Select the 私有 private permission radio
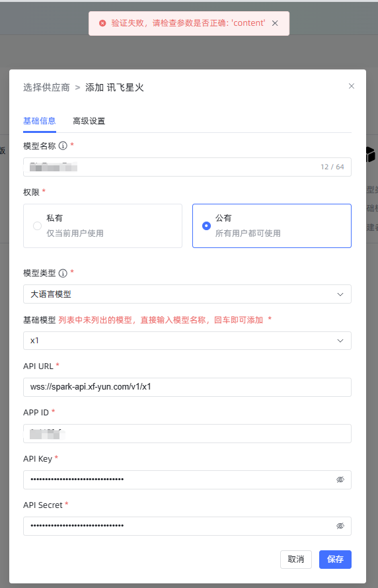378x588 pixels. pos(38,226)
